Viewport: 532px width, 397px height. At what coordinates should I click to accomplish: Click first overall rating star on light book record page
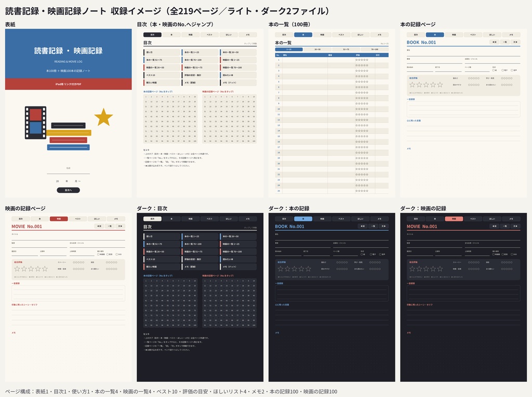click(412, 85)
